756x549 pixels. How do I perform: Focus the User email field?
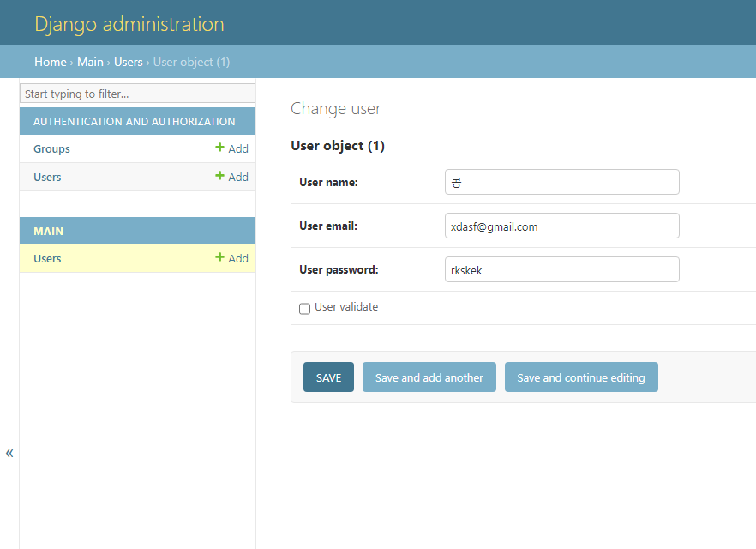point(562,226)
